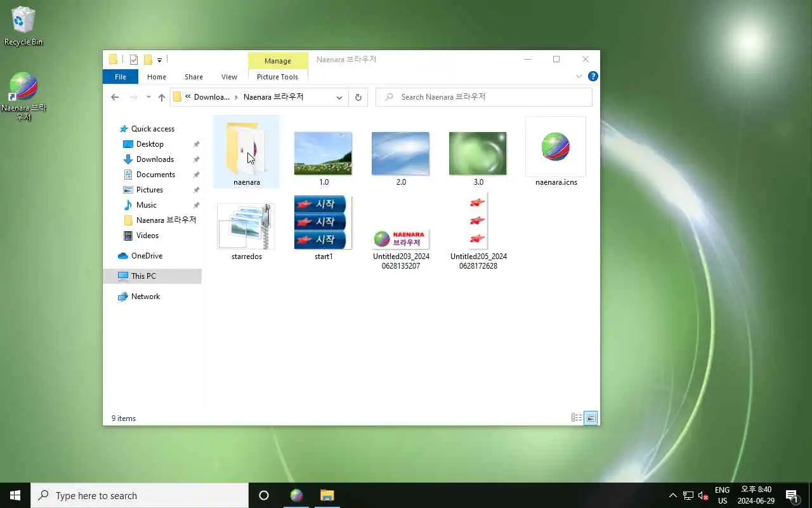Viewport: 812px width, 508px height.
Task: Open the Recent locations dropdown
Action: (148, 97)
